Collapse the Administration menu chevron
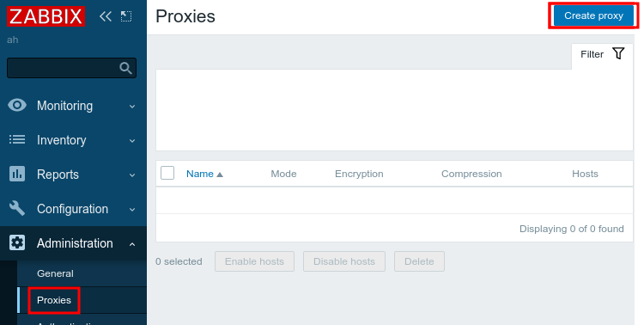Viewport: 644px width, 325px height. pos(132,244)
